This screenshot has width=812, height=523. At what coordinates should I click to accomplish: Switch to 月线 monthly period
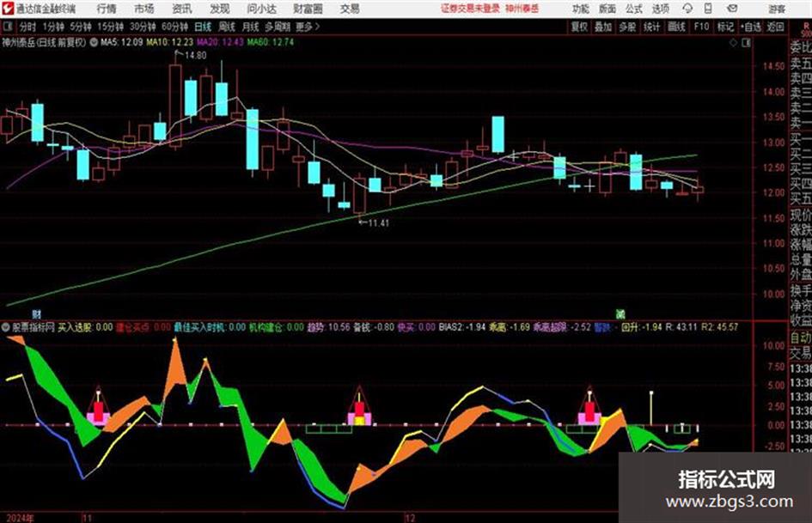pos(251,27)
